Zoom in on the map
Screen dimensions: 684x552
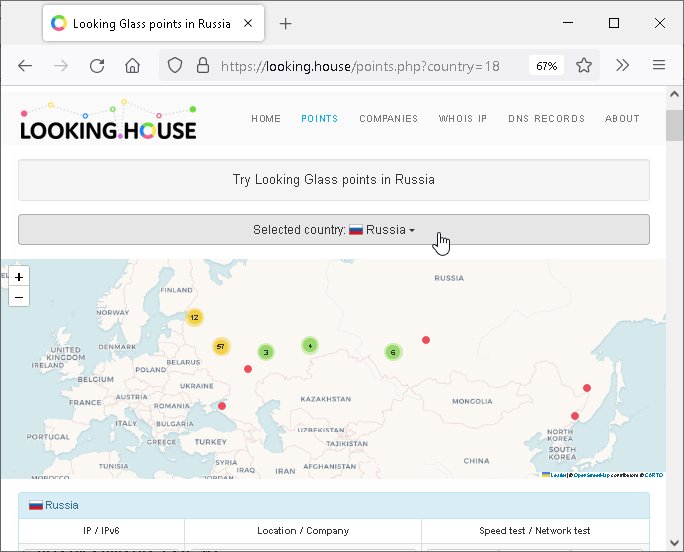point(19,276)
